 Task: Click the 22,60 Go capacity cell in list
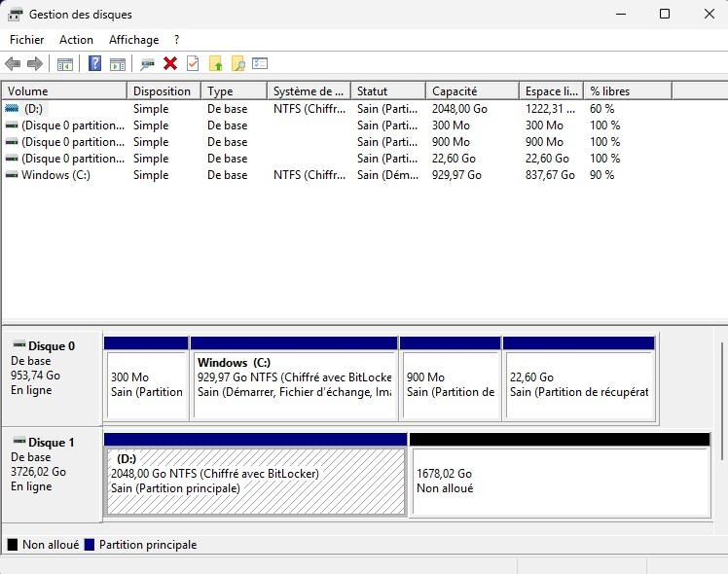[x=455, y=159]
